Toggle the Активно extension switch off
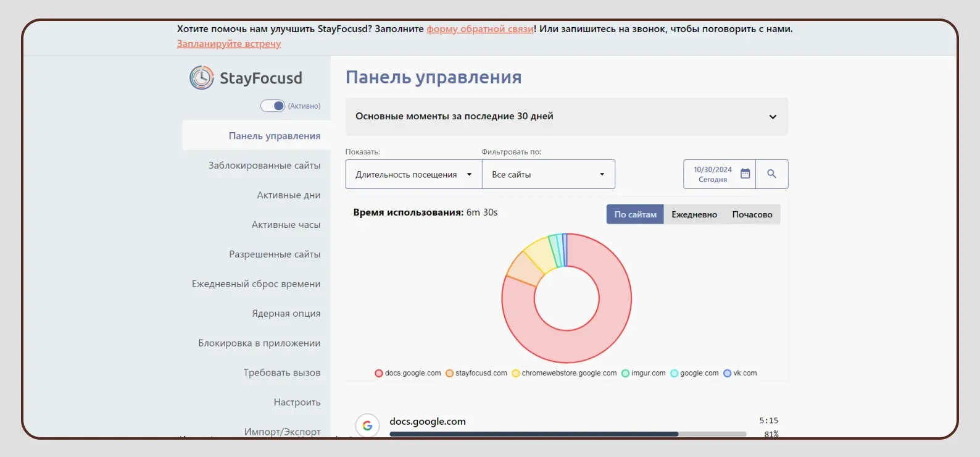This screenshot has width=980, height=457. (x=272, y=106)
